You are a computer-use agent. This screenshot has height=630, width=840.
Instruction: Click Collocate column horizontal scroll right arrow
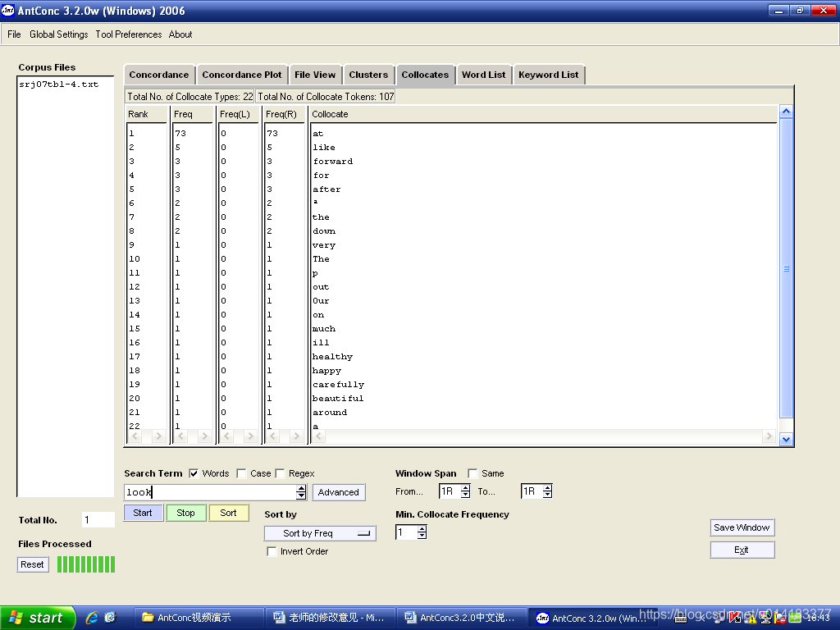769,436
